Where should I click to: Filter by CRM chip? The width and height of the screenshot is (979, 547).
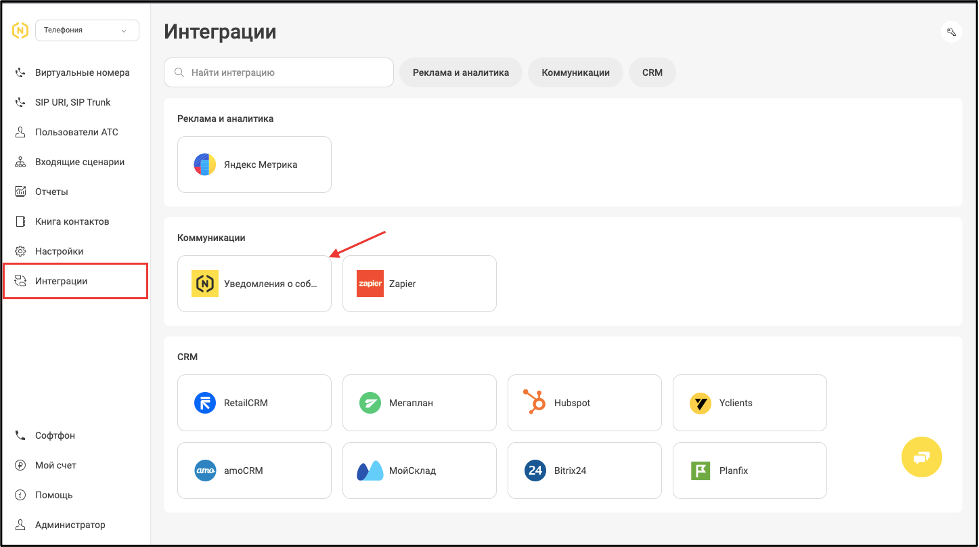[652, 72]
